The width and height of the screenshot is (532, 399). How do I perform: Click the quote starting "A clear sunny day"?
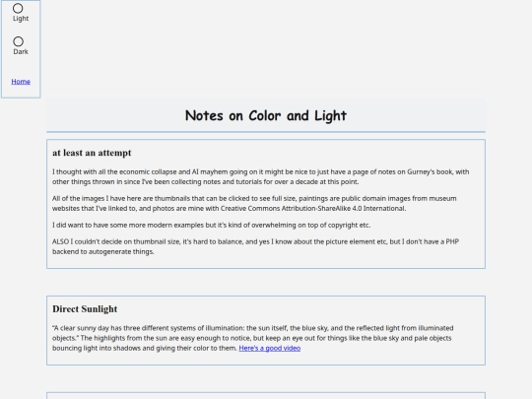pos(253,338)
